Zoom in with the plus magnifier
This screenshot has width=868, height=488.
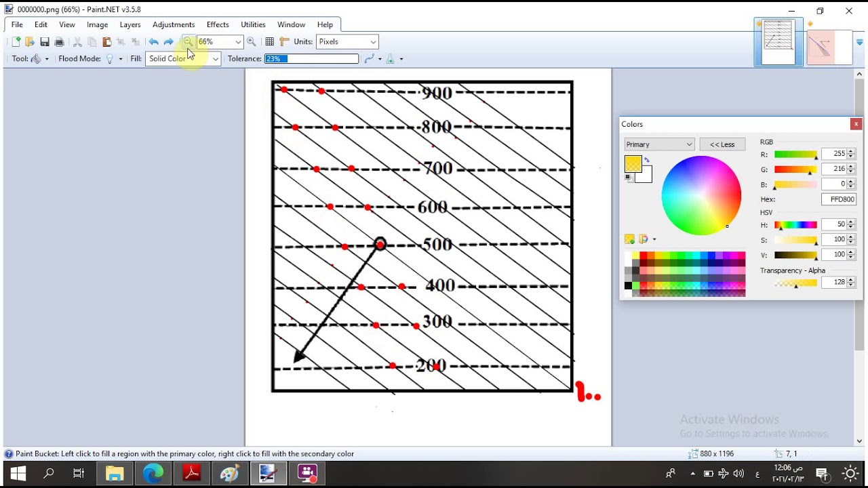click(x=252, y=42)
